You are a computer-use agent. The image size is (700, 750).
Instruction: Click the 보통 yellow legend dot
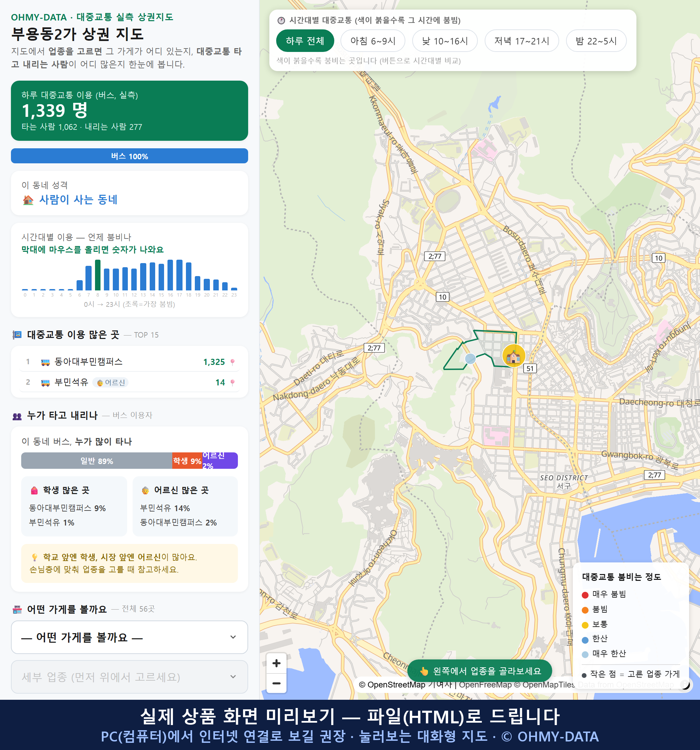585,625
